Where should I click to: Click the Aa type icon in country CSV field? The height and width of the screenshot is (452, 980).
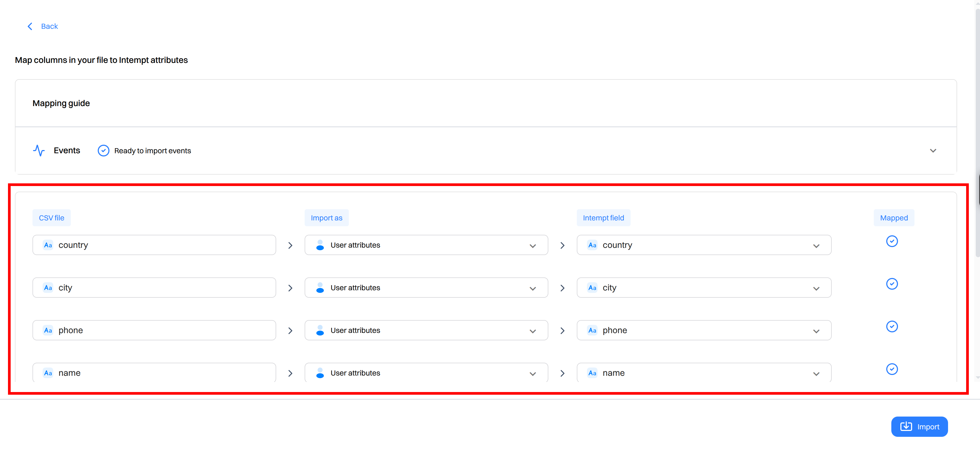click(48, 245)
